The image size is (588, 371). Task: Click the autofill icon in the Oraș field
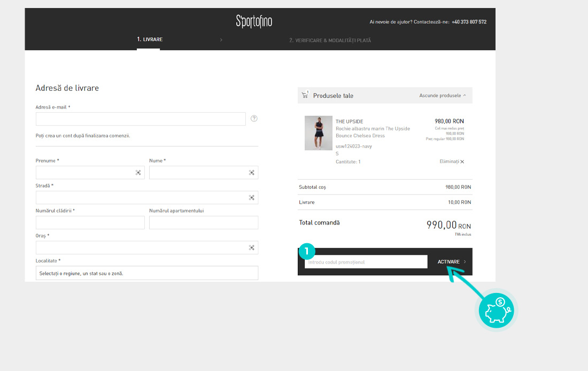tap(251, 248)
